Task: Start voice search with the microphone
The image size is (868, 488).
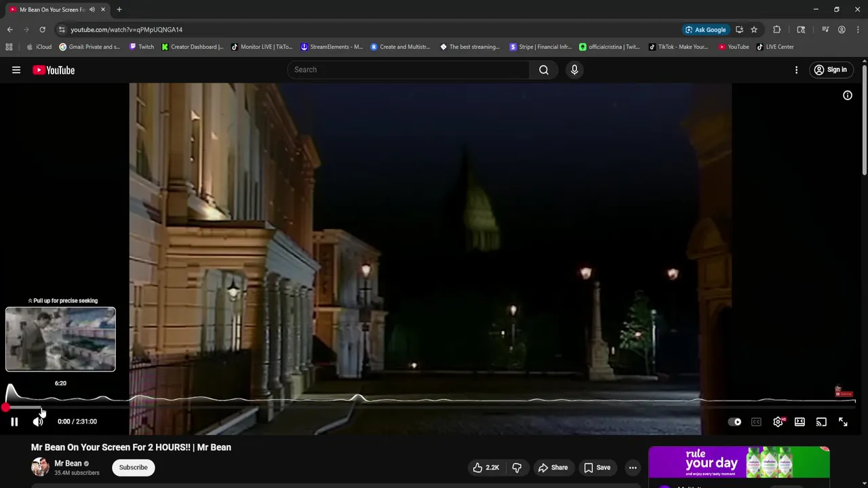Action: tap(574, 70)
